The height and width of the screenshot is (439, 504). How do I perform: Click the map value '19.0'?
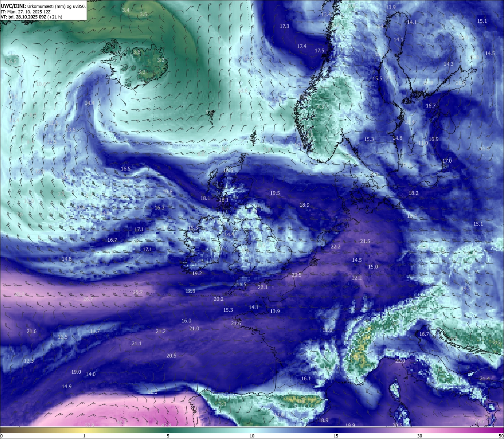point(76,372)
